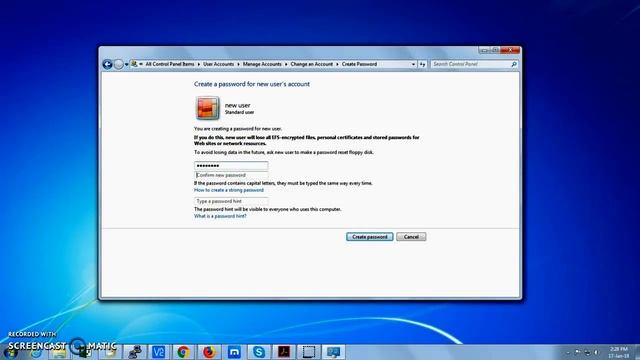
Task: Click the taskbar clock showing time
Action: pyautogui.click(x=619, y=352)
